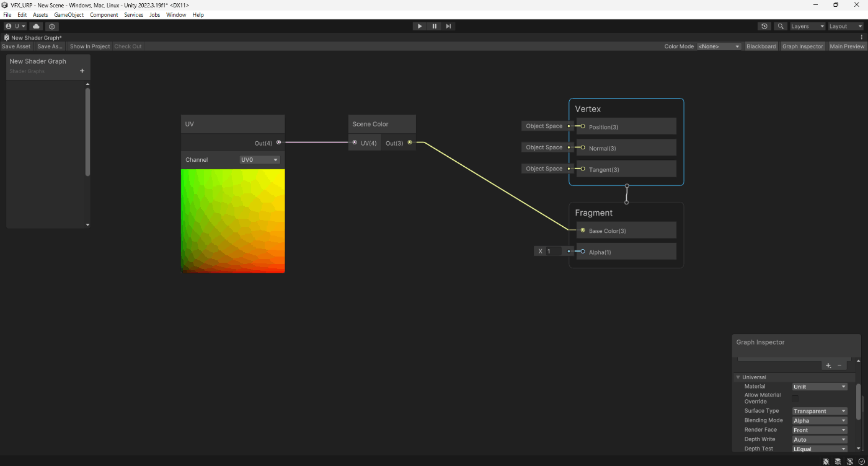
Task: Step one frame forward
Action: 448,27
